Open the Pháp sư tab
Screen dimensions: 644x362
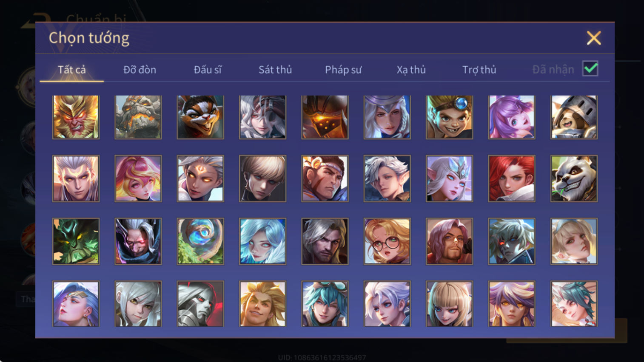pyautogui.click(x=343, y=70)
